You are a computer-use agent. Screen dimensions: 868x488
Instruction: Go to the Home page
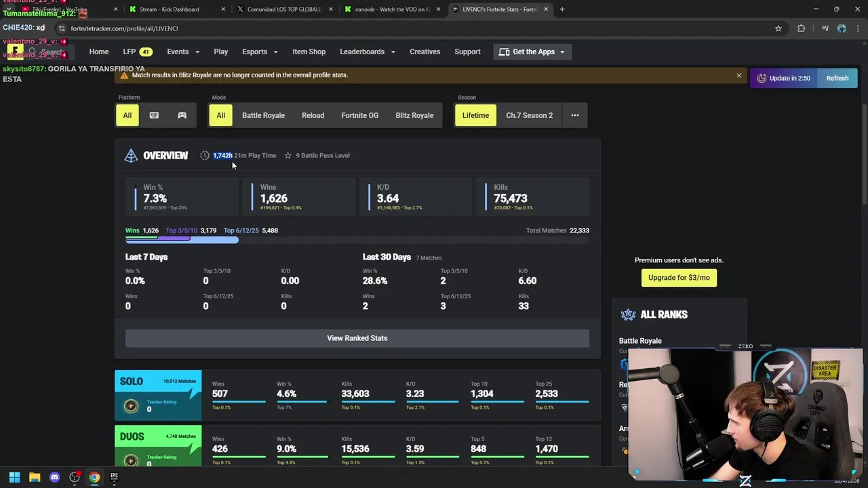pos(99,52)
